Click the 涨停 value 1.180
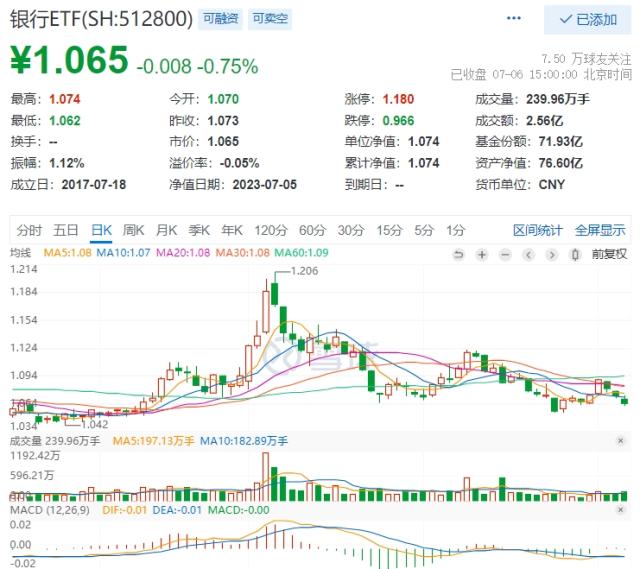640x569 pixels. (398, 99)
